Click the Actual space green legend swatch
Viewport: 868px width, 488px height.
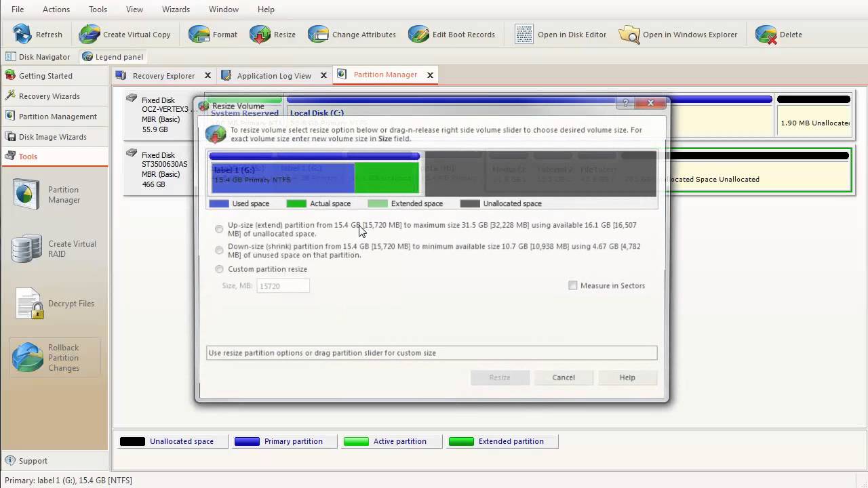pyautogui.click(x=296, y=203)
